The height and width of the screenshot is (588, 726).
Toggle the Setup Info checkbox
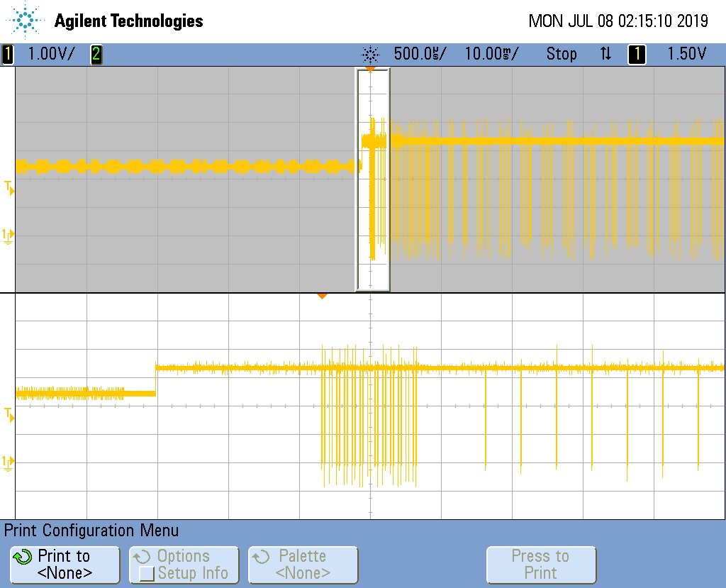point(146,574)
